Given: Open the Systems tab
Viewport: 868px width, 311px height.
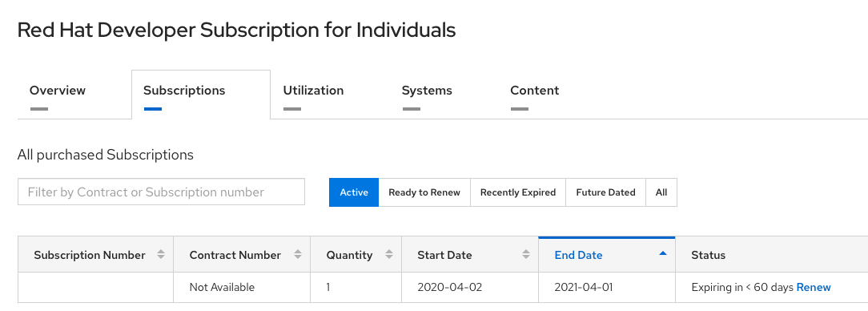Looking at the screenshot, I should pyautogui.click(x=427, y=91).
